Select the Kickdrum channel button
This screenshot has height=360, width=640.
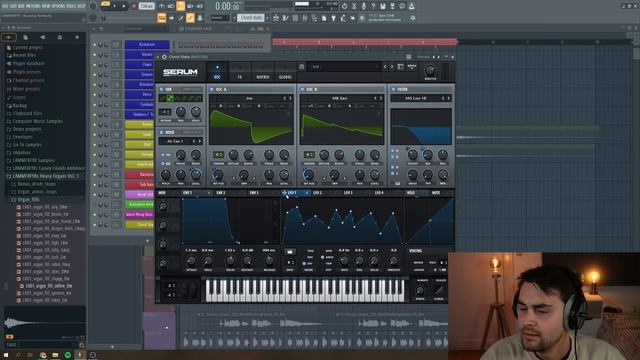(x=147, y=44)
